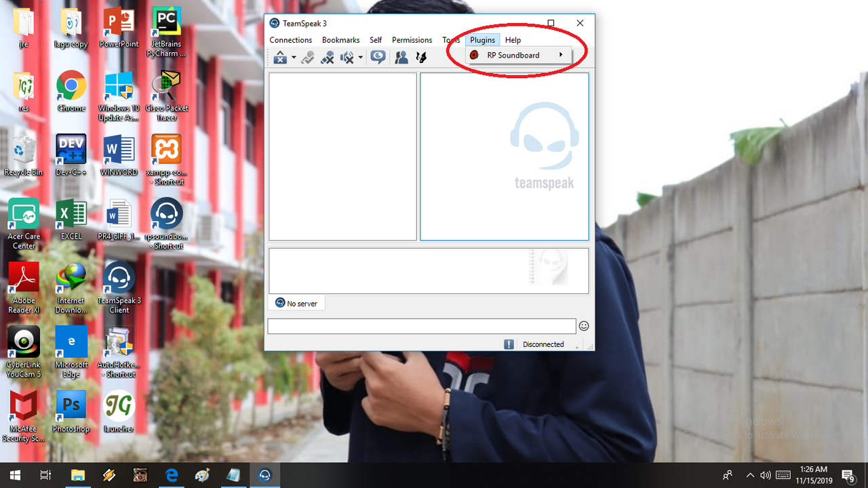Select the Dev-C++ desktop shortcut
Viewport: 868px width, 488px height.
click(71, 156)
